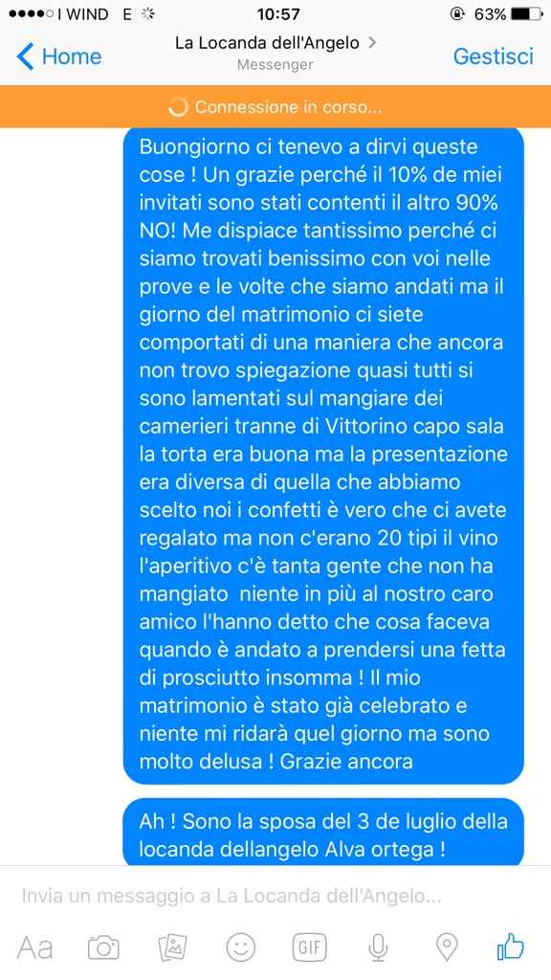Image resolution: width=551 pixels, height=980 pixels.
Task: Tap the 'Sono la sposa' message bubble
Action: [x=323, y=832]
